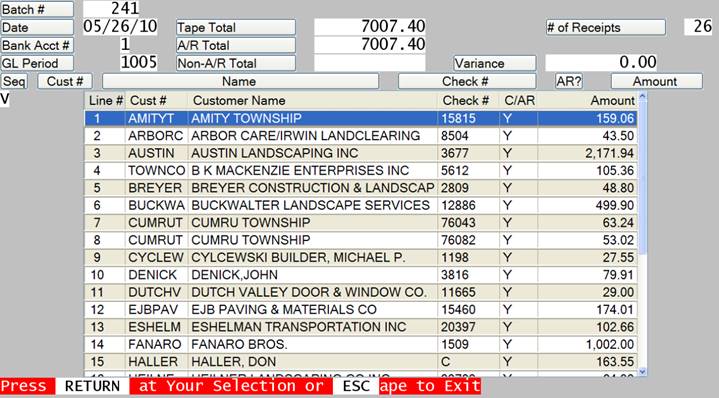Screen dimensions: 719x398
Task: Click check number 3816 cell
Action: click(x=468, y=275)
